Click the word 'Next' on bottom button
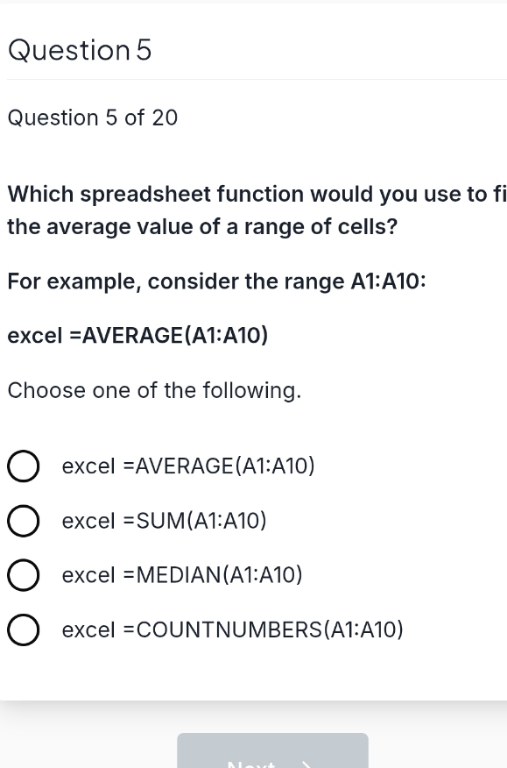 pyautogui.click(x=251, y=764)
